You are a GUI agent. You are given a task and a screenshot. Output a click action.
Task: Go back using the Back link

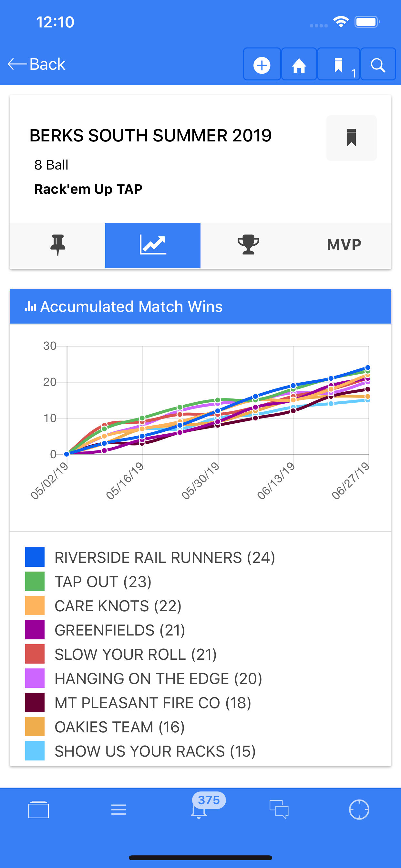[36, 64]
